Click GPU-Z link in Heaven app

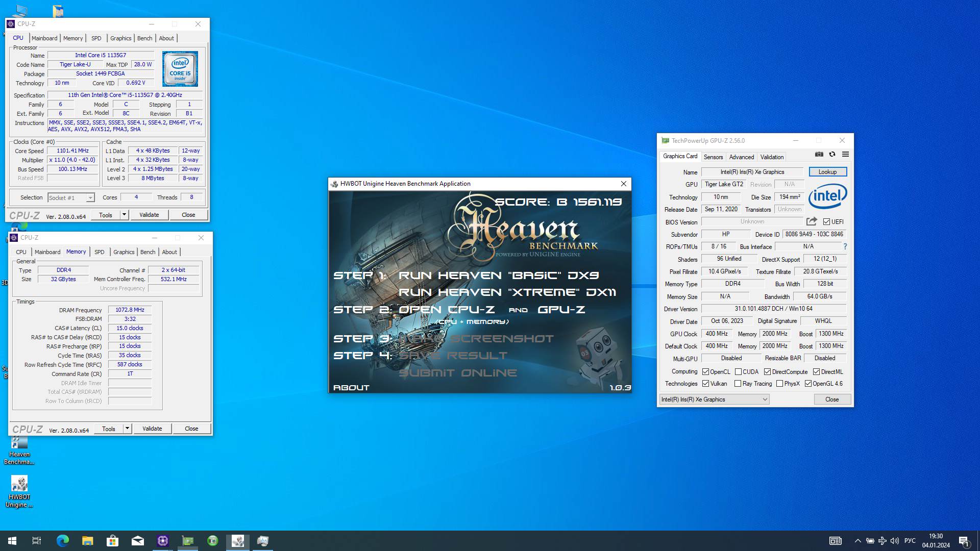click(x=561, y=310)
